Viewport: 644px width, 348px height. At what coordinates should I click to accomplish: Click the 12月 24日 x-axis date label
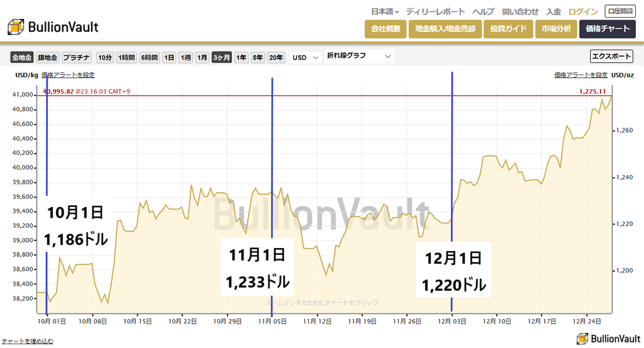coord(587,322)
